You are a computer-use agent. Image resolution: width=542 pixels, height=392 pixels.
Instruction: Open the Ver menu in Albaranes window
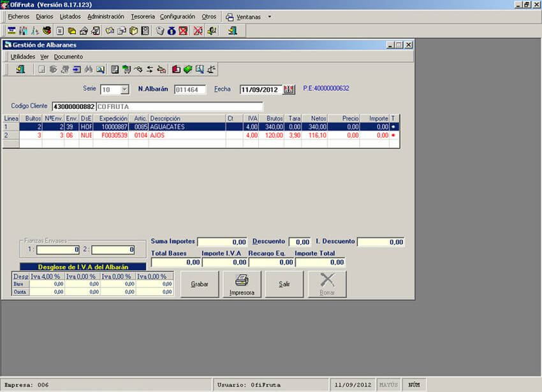(44, 57)
